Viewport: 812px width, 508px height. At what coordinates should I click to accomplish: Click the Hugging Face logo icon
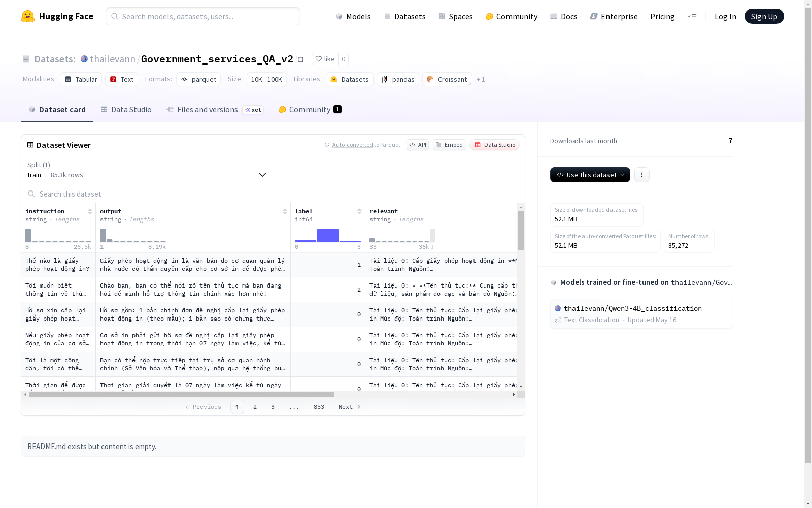click(28, 16)
